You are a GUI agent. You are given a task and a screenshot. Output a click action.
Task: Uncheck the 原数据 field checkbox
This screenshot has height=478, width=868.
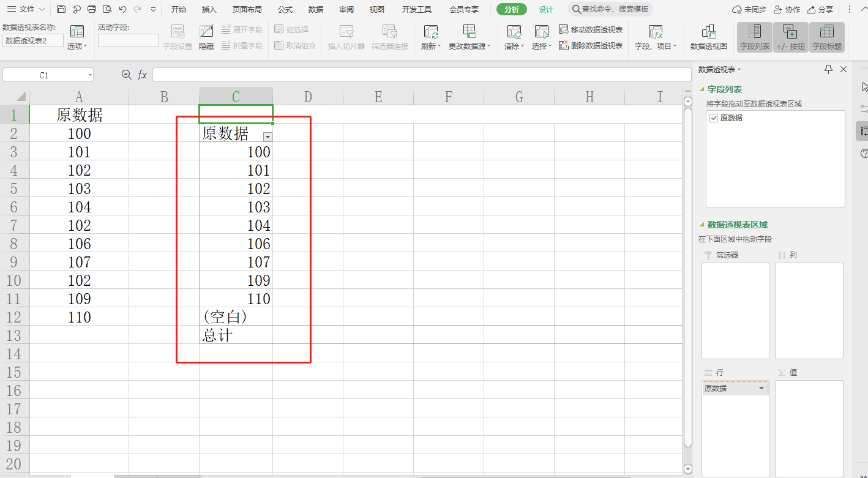coord(714,118)
